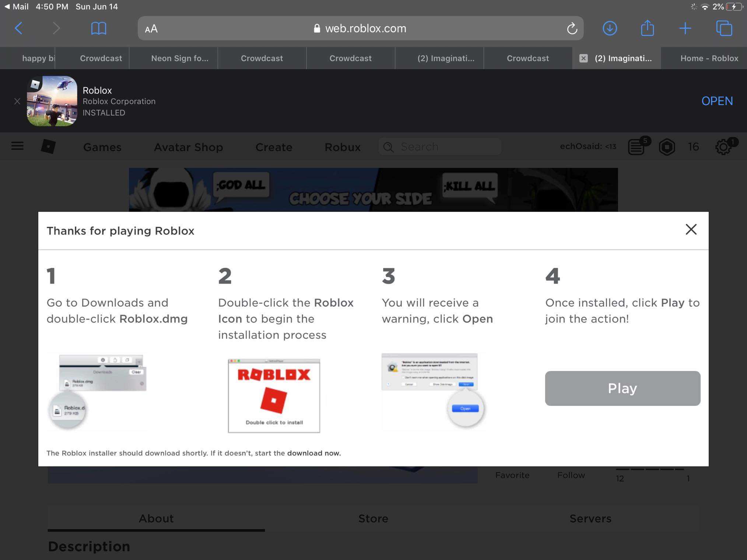747x560 pixels.
Task: Click the download now link
Action: [x=314, y=453]
